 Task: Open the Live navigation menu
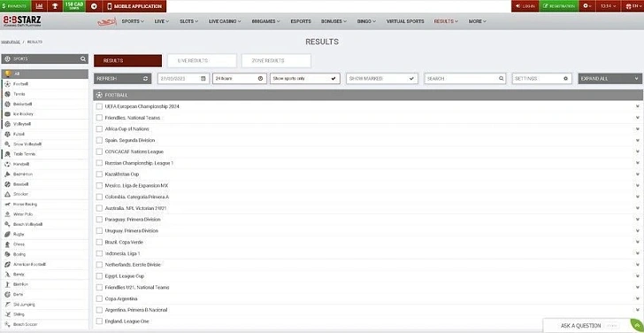(161, 21)
